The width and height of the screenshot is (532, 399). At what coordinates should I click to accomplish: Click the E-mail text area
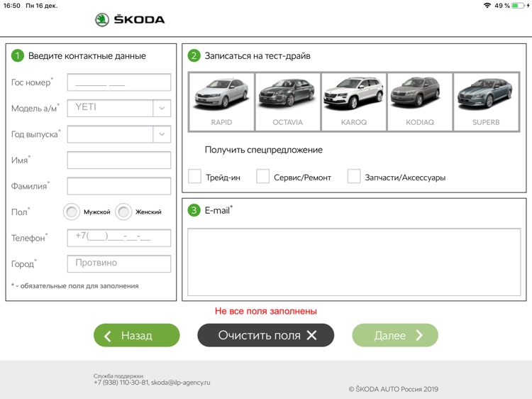[354, 262]
